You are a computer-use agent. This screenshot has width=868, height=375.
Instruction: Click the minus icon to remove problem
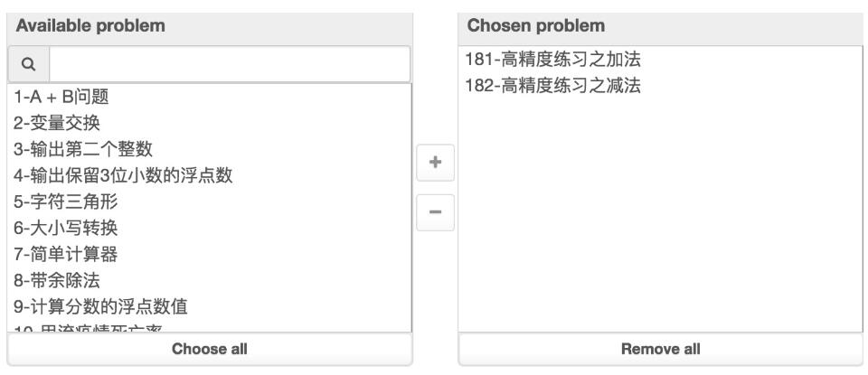tap(435, 211)
